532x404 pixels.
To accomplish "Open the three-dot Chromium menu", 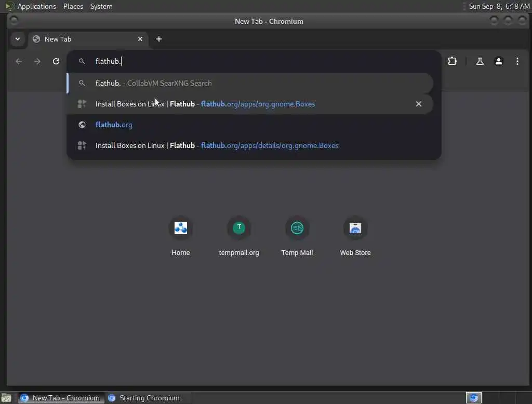I will tap(517, 61).
